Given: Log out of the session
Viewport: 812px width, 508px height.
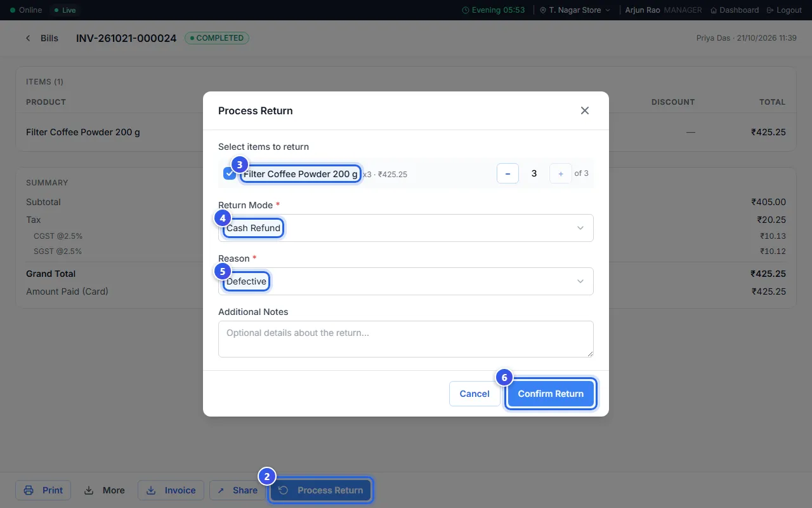Looking at the screenshot, I should coord(784,10).
